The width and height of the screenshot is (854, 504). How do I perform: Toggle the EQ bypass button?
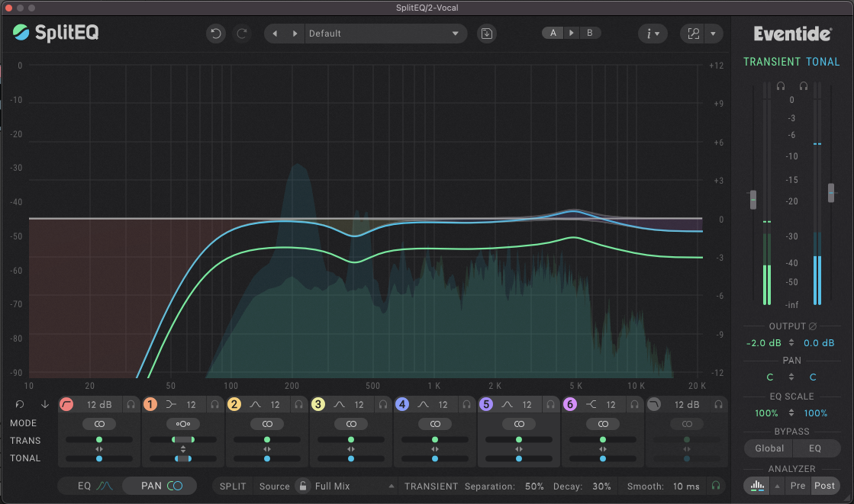[815, 448]
